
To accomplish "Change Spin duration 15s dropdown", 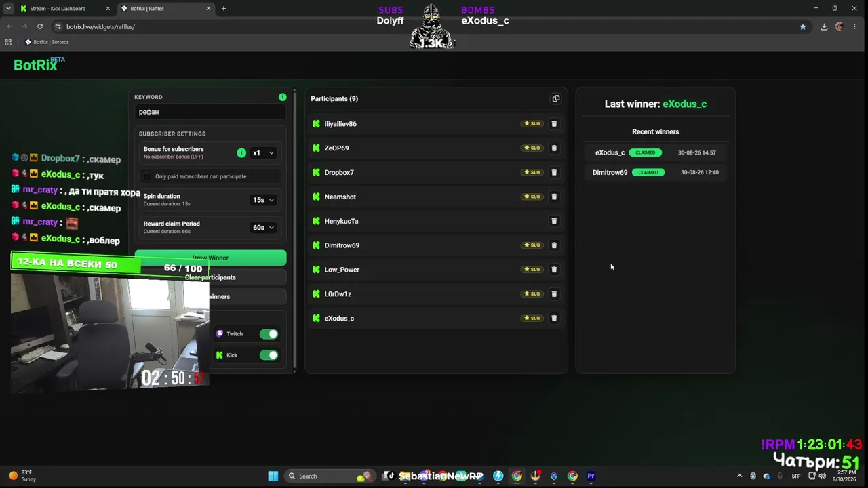I will coord(263,200).
